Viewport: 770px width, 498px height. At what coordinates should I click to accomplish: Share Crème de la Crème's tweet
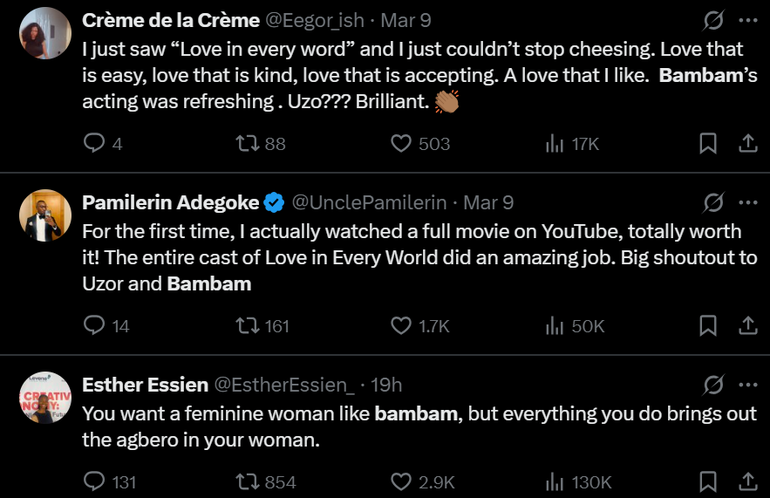tap(746, 144)
